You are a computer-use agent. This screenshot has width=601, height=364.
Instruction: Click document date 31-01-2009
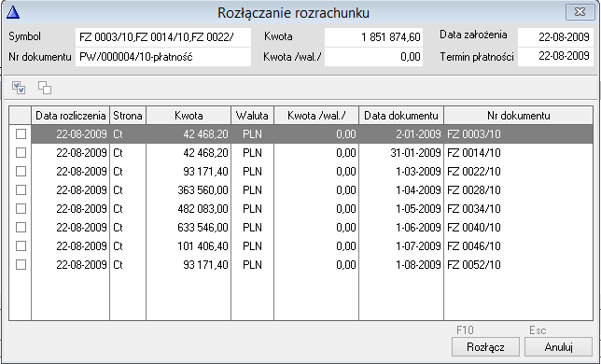click(x=416, y=153)
